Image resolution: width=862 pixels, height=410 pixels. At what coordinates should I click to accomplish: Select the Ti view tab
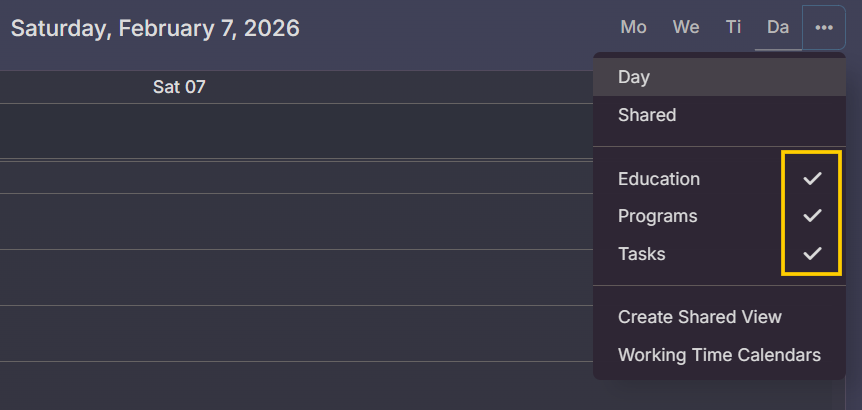point(733,28)
